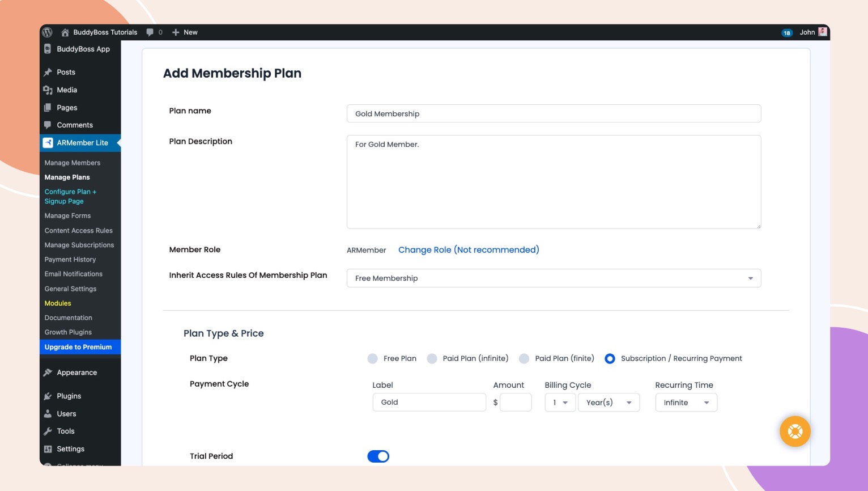Open Appearance menu label

click(77, 373)
